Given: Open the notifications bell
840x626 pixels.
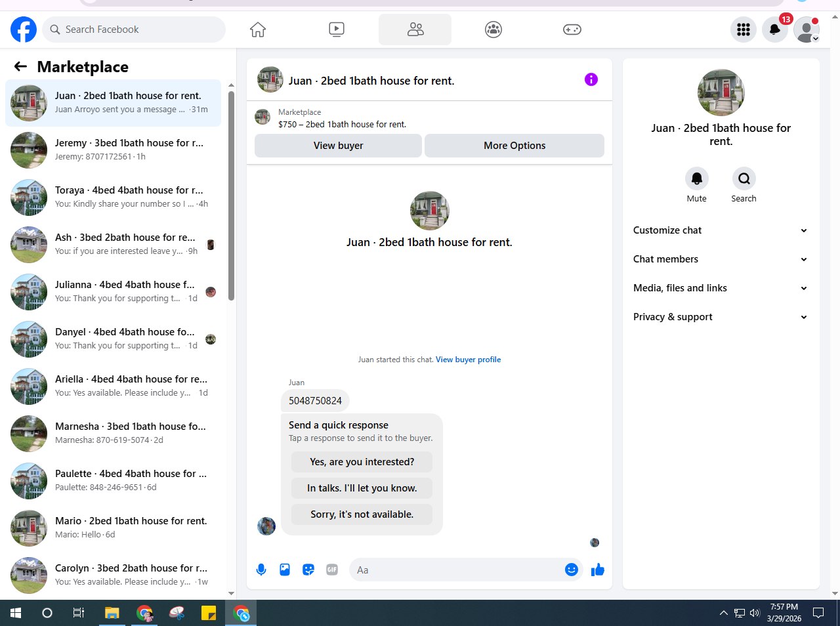Looking at the screenshot, I should 775,30.
